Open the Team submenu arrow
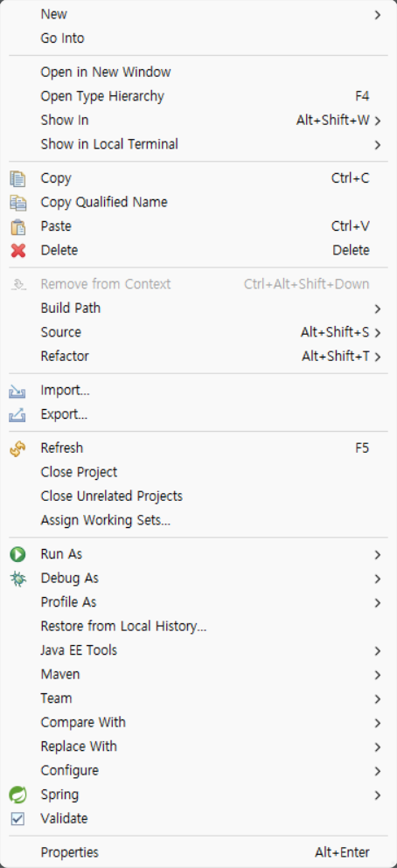The width and height of the screenshot is (397, 868). (x=378, y=699)
